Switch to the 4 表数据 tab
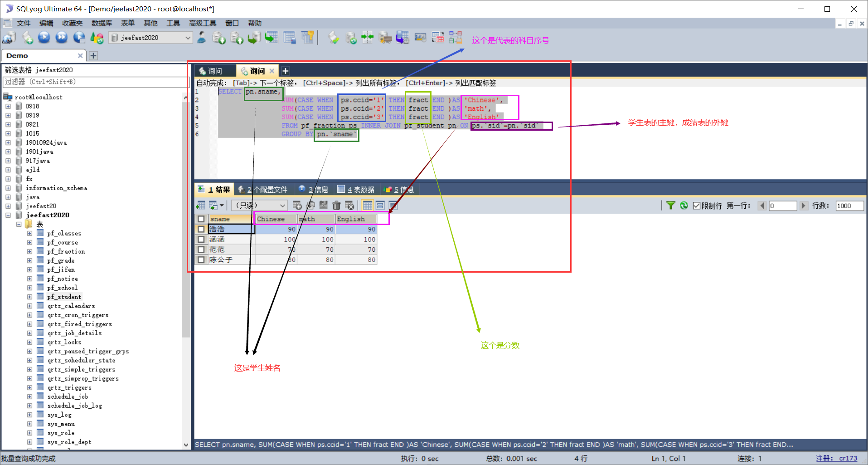The image size is (868, 465). click(356, 189)
